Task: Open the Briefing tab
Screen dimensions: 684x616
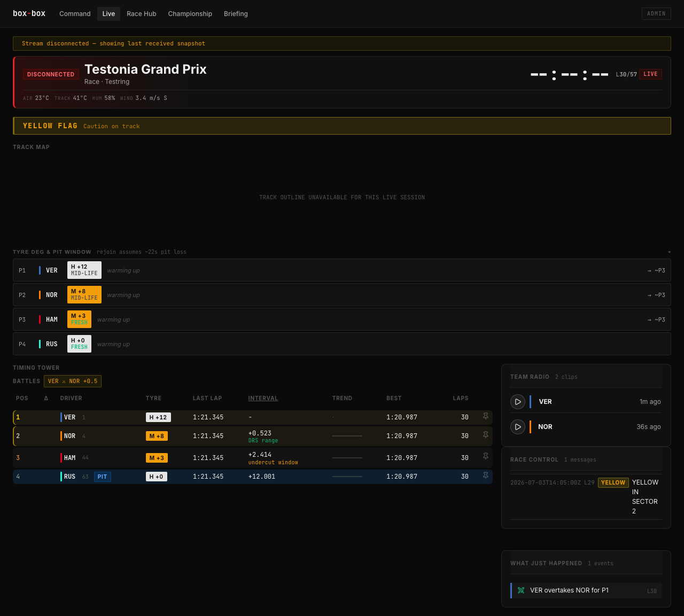Action: [236, 14]
